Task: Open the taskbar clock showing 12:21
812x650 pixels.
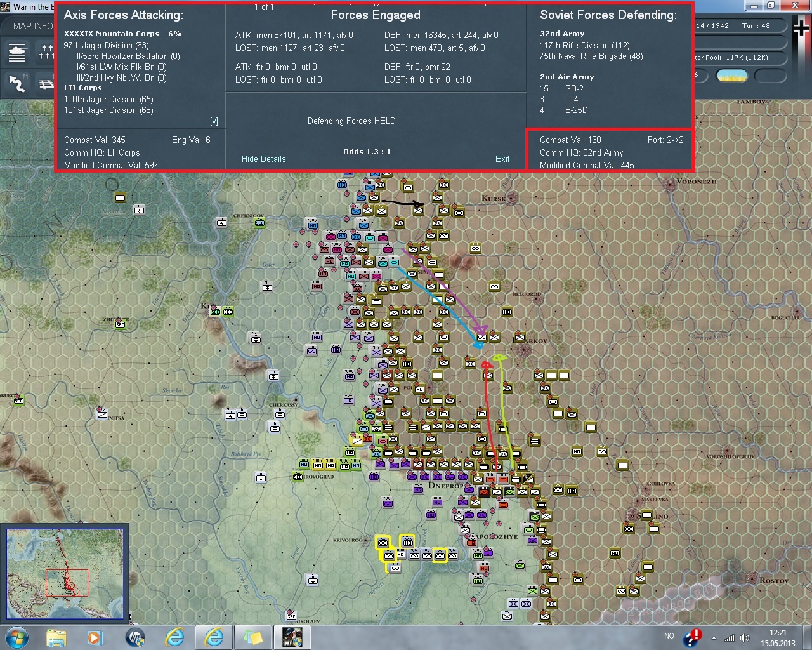Action: pos(778,638)
